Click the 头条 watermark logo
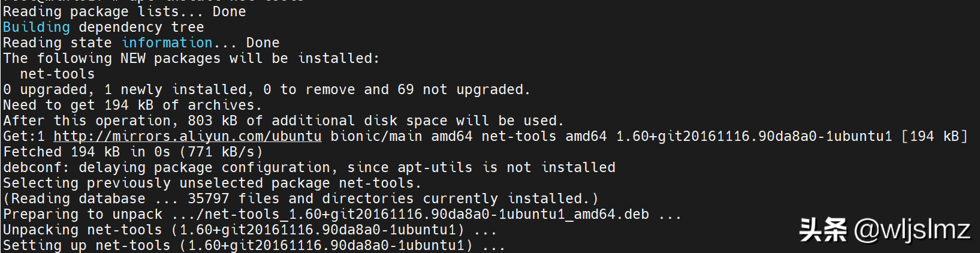The image size is (980, 253). [x=822, y=231]
